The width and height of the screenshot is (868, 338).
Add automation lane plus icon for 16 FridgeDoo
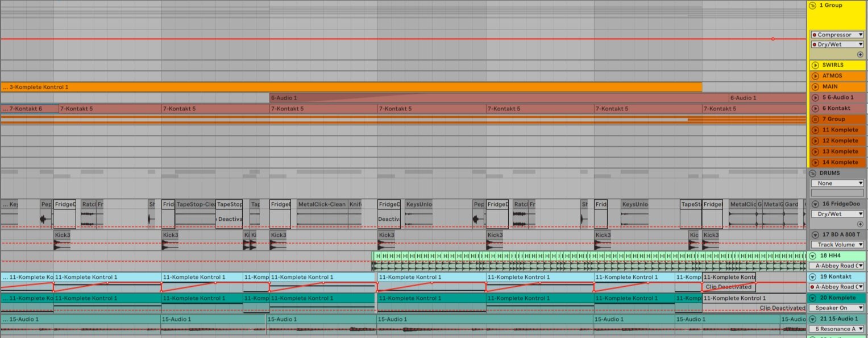pyautogui.click(x=860, y=224)
